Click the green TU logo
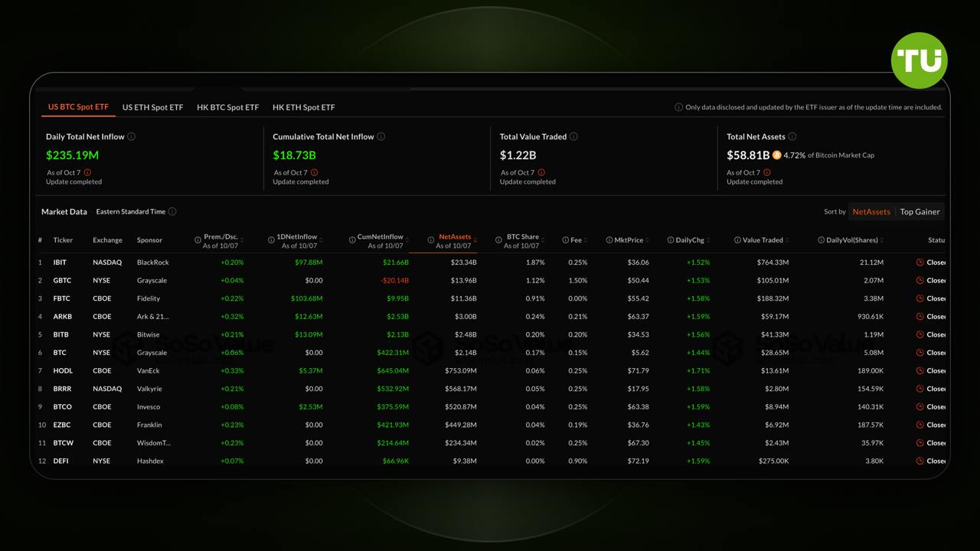The image size is (980, 551). click(x=920, y=60)
